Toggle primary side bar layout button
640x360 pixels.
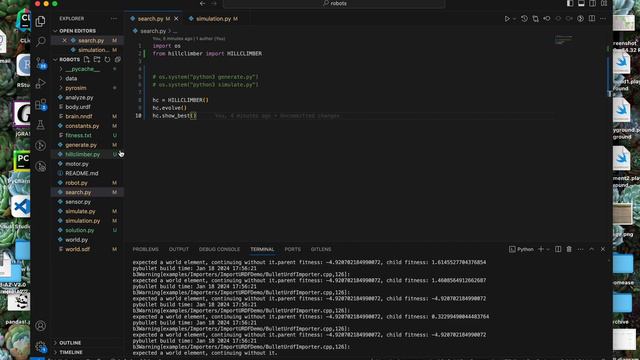[x=570, y=3]
